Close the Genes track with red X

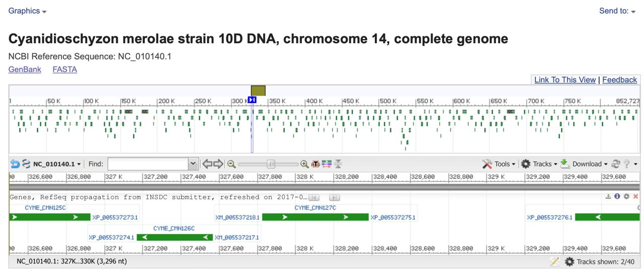click(x=635, y=197)
